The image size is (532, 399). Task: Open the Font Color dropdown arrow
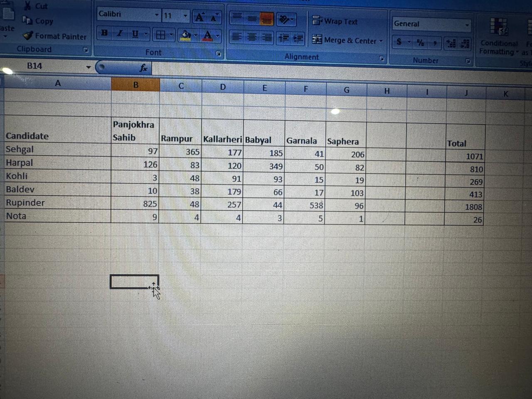pos(217,37)
